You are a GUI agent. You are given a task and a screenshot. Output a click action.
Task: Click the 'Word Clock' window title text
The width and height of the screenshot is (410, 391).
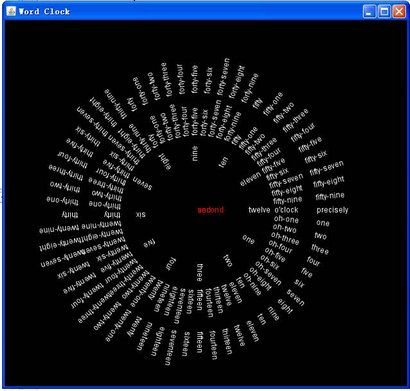44,11
